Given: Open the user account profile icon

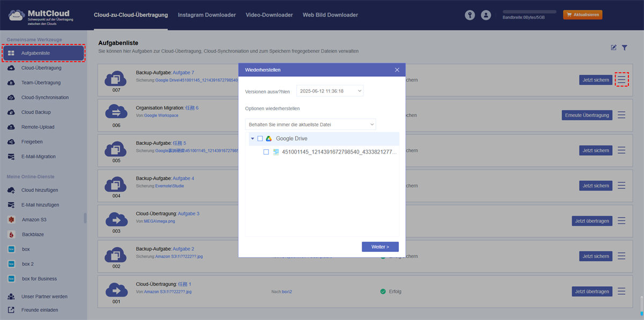Looking at the screenshot, I should pyautogui.click(x=486, y=15).
